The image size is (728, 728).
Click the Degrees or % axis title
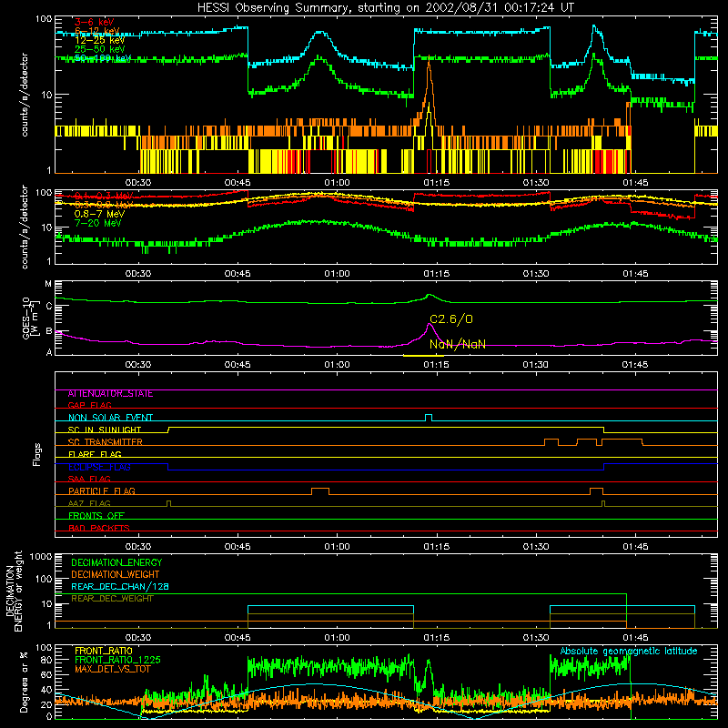24,682
